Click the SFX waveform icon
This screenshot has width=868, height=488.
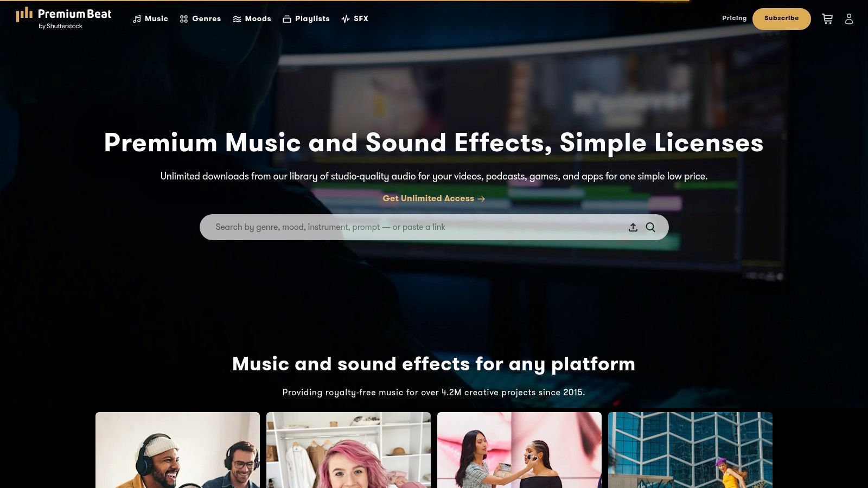345,18
